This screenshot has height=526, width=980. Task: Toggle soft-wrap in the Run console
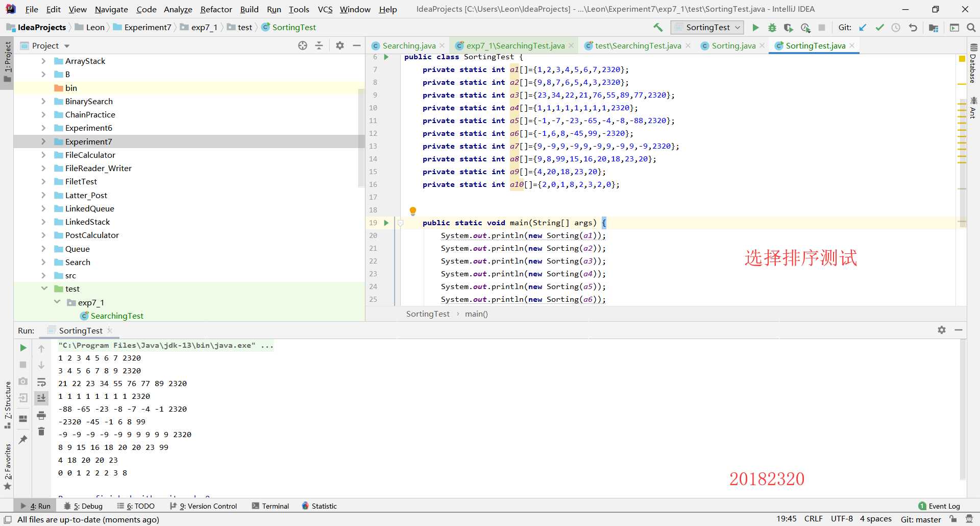pos(41,382)
